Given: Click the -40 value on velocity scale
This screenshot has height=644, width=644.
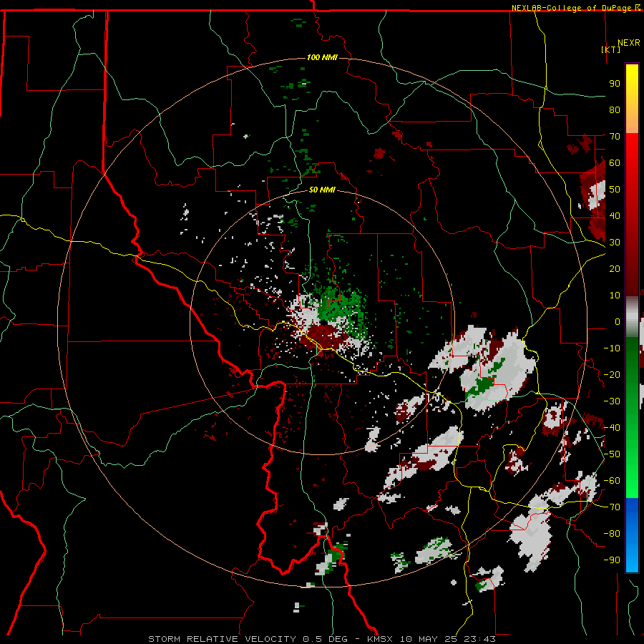Looking at the screenshot, I should point(612,428).
